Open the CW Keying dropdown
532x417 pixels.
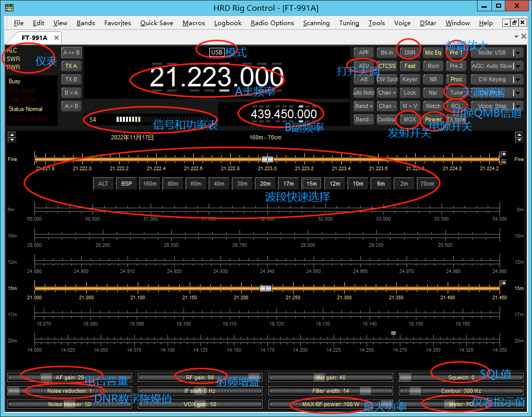497,79
